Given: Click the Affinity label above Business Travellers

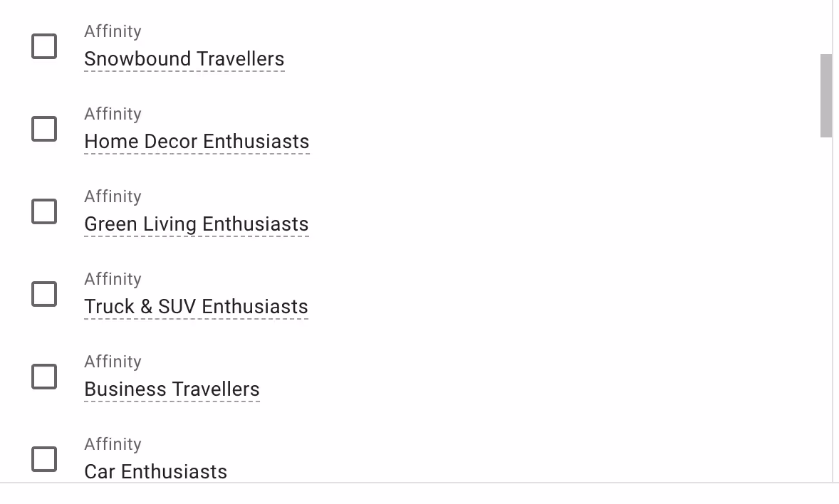Looking at the screenshot, I should 113,362.
